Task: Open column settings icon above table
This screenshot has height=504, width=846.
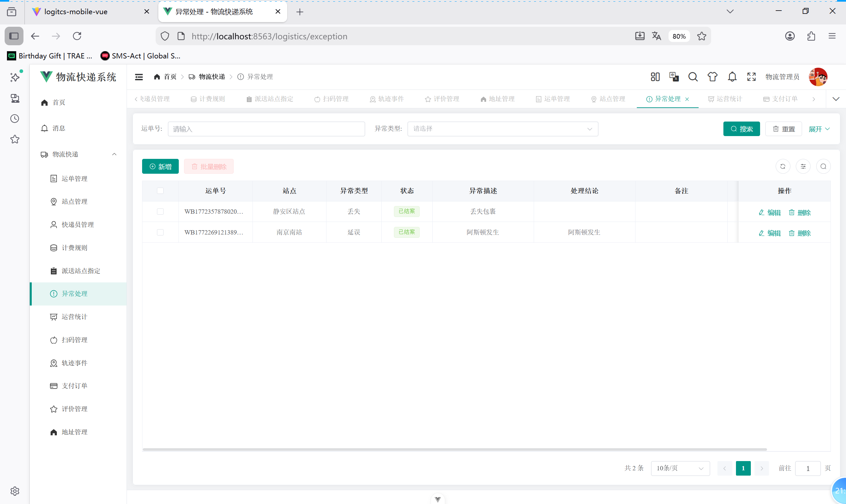Action: [803, 166]
